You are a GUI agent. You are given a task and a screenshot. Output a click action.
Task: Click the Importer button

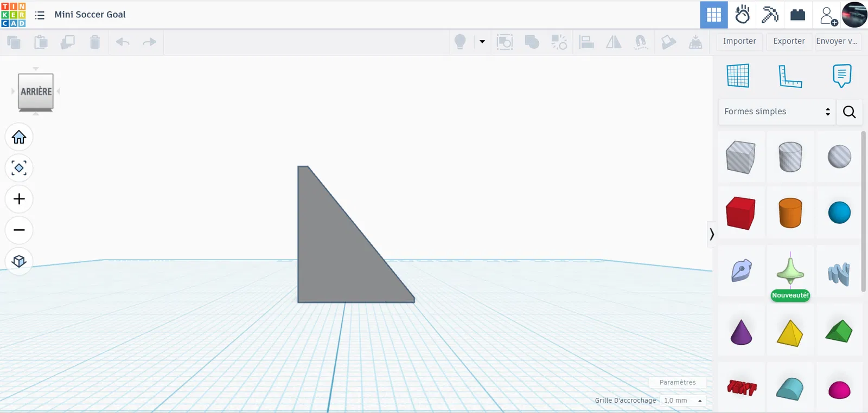click(x=739, y=41)
